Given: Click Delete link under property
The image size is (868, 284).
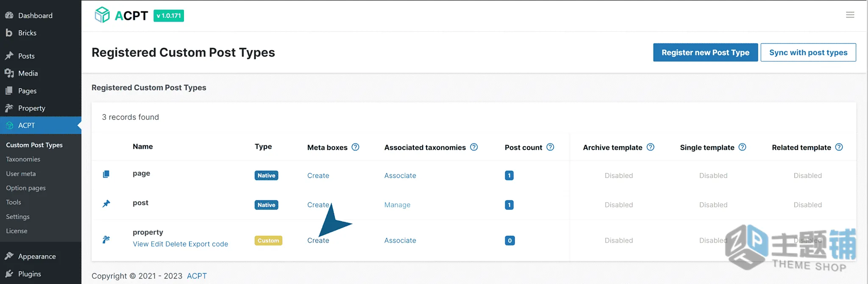Looking at the screenshot, I should tap(176, 244).
